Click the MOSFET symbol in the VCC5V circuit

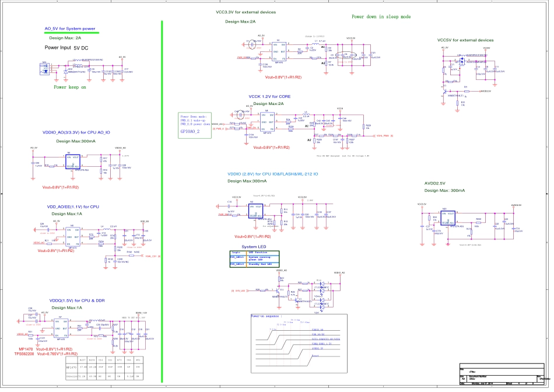pos(461,60)
